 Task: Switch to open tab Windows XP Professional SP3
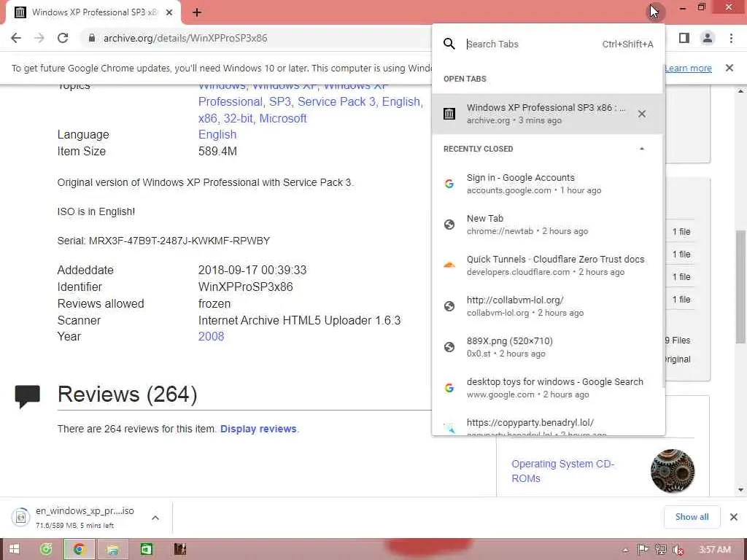(547, 114)
